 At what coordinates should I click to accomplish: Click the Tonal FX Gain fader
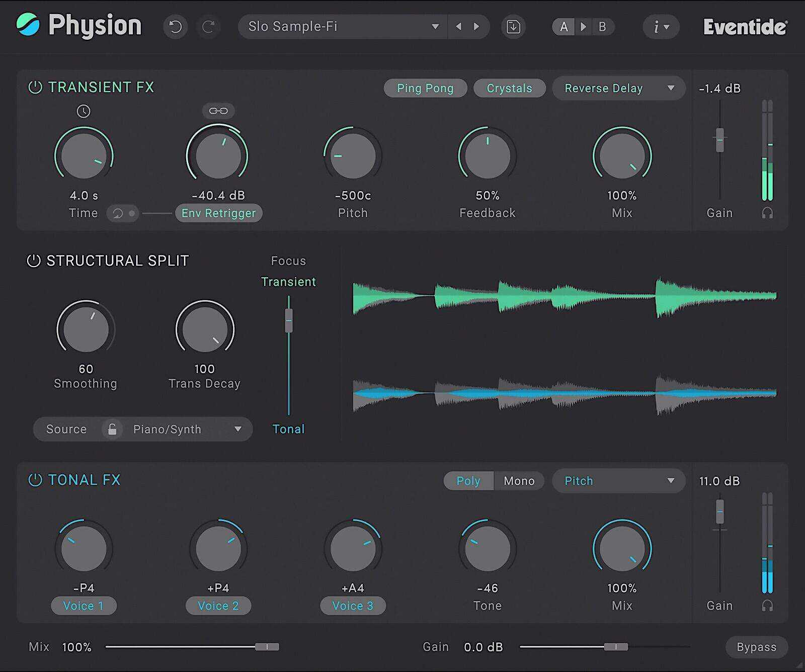coord(720,512)
